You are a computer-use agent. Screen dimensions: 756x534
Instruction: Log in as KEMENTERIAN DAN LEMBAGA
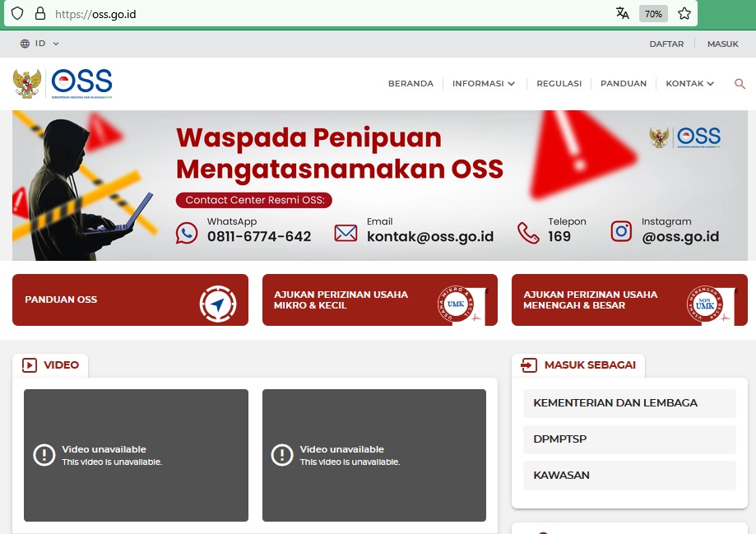(x=629, y=403)
